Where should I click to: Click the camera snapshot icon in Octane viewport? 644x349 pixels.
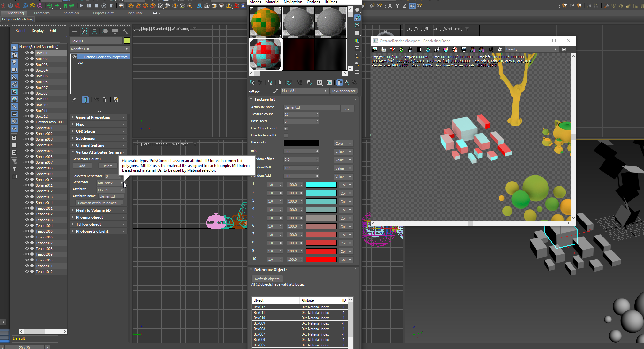point(491,50)
